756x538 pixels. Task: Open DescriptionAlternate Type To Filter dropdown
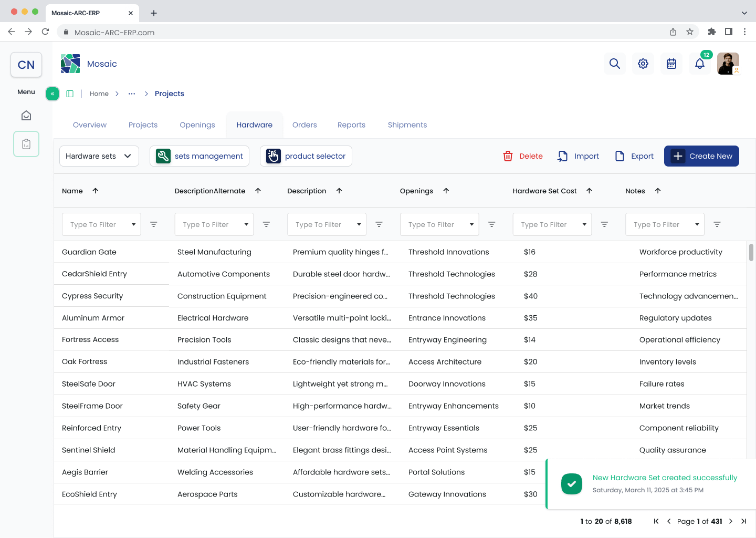point(214,224)
